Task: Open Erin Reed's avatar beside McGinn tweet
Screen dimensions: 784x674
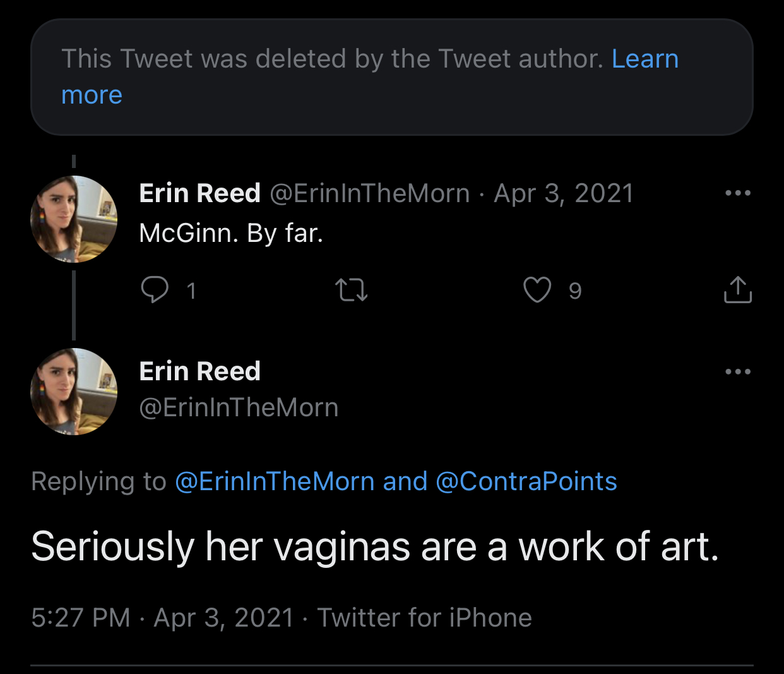Action: pos(74,219)
